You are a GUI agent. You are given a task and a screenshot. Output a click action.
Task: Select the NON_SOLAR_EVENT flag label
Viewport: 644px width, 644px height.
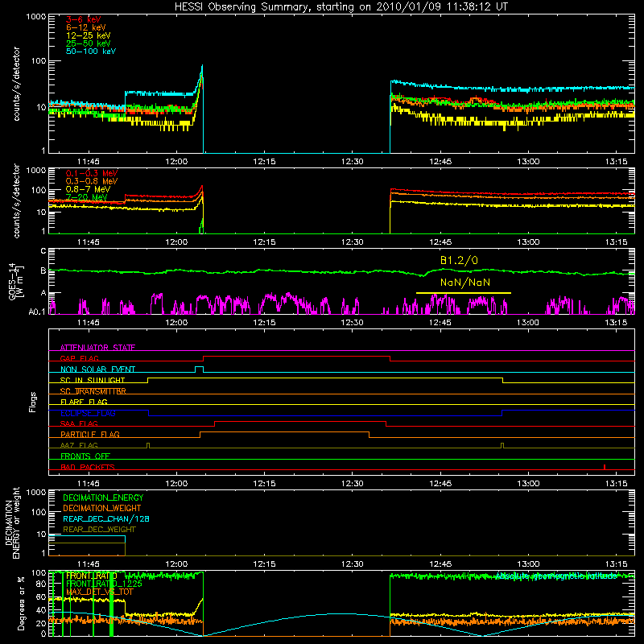coord(97,369)
